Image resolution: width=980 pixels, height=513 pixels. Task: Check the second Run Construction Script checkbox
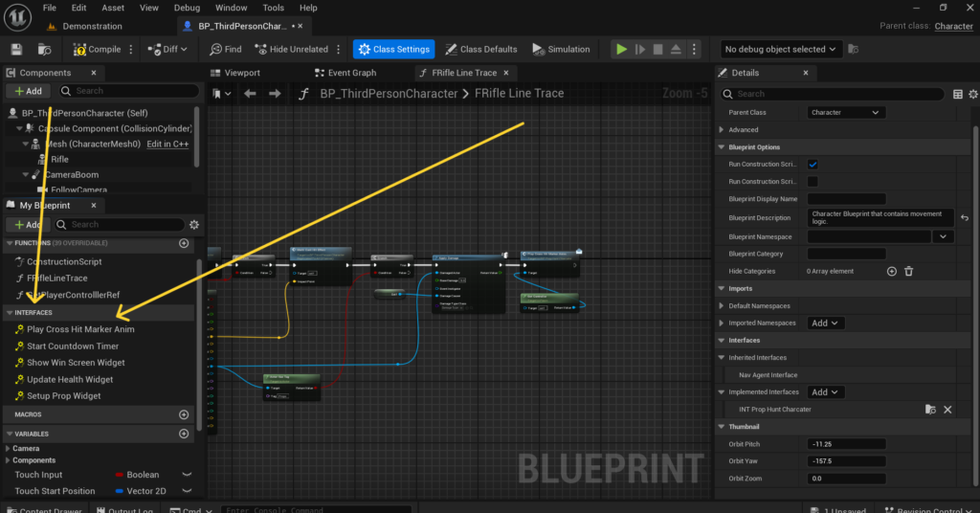tap(813, 181)
